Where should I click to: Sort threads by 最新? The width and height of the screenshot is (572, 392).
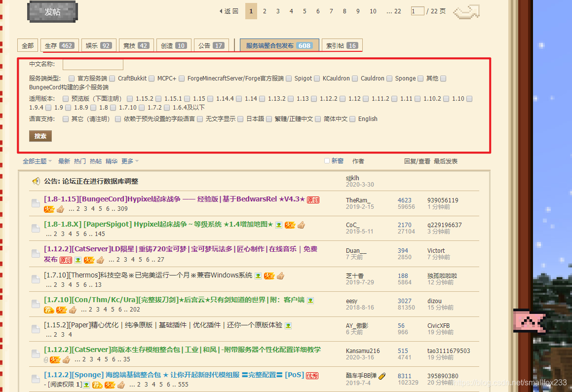point(64,161)
